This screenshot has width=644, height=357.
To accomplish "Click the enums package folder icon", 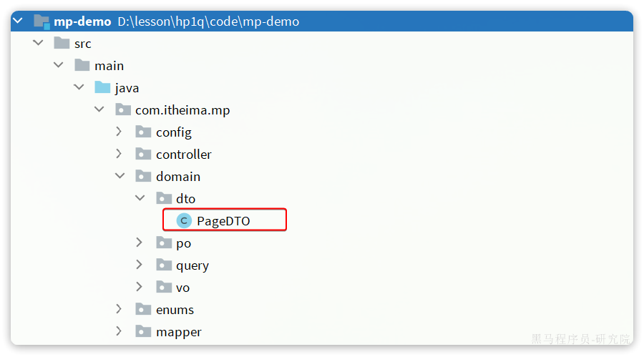I will tap(144, 310).
